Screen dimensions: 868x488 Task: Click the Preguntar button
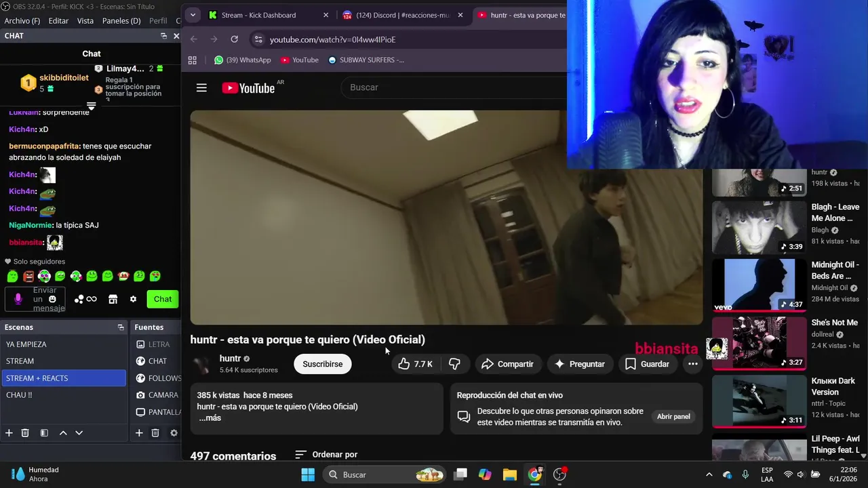point(580,364)
